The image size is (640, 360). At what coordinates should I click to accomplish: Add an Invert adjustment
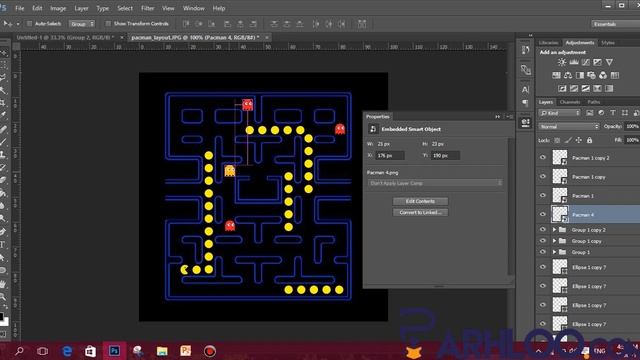(x=562, y=88)
